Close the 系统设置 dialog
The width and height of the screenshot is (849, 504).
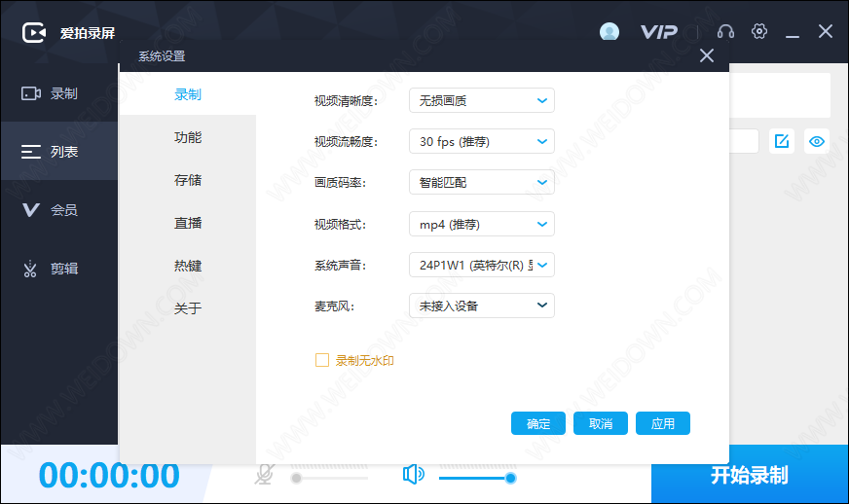[706, 55]
